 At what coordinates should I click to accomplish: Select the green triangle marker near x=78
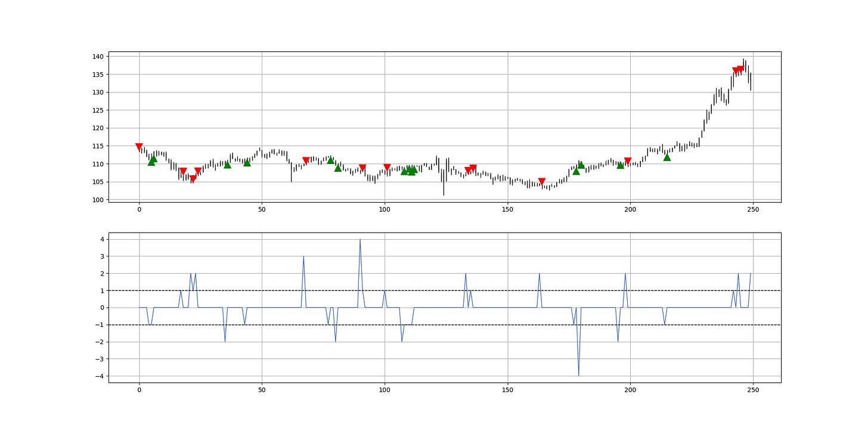pos(330,160)
